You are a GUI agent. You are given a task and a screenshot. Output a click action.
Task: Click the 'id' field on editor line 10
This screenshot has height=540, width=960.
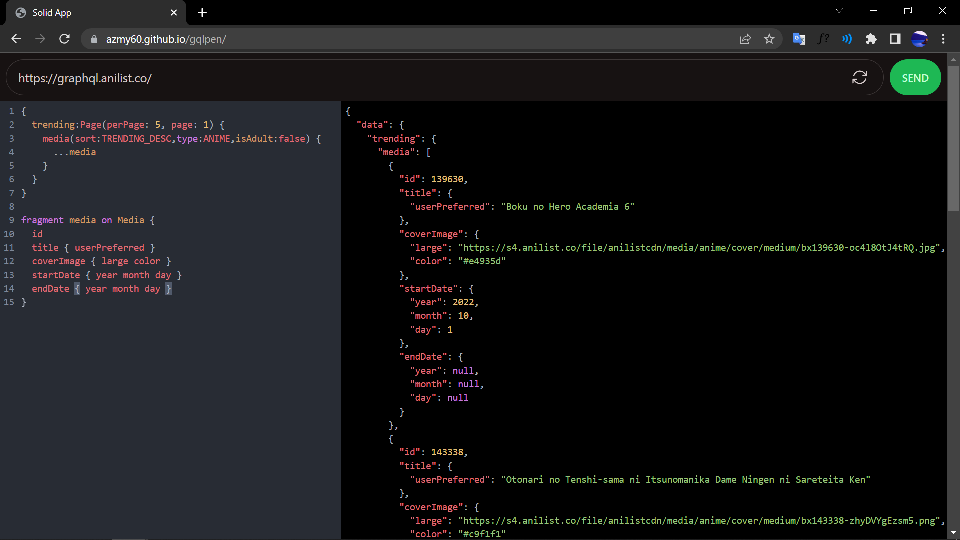tap(37, 234)
